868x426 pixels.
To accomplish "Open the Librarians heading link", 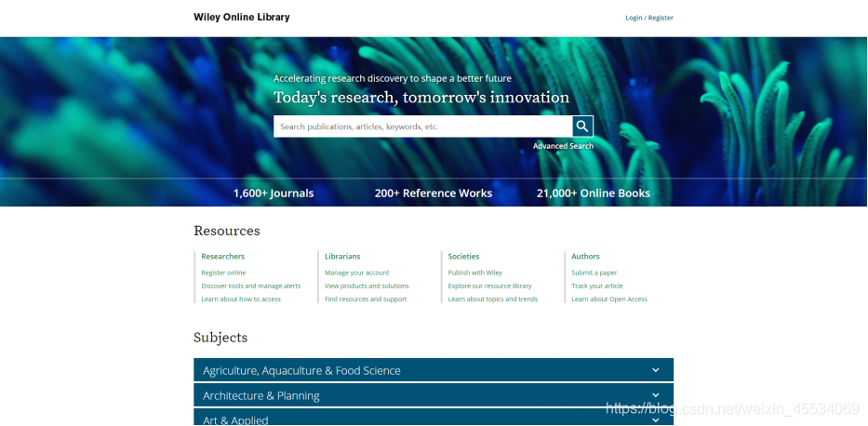I will tap(342, 256).
